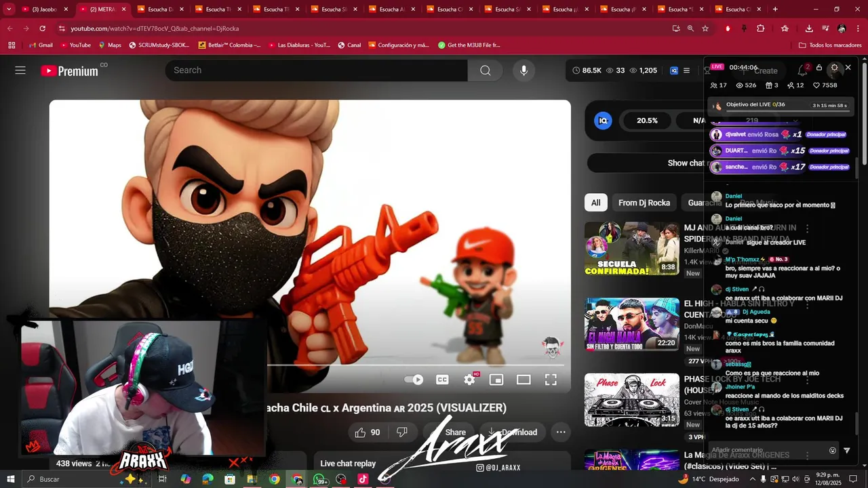Viewport: 868px width, 488px height.
Task: Click the Chrome address bar URL
Action: (x=155, y=28)
